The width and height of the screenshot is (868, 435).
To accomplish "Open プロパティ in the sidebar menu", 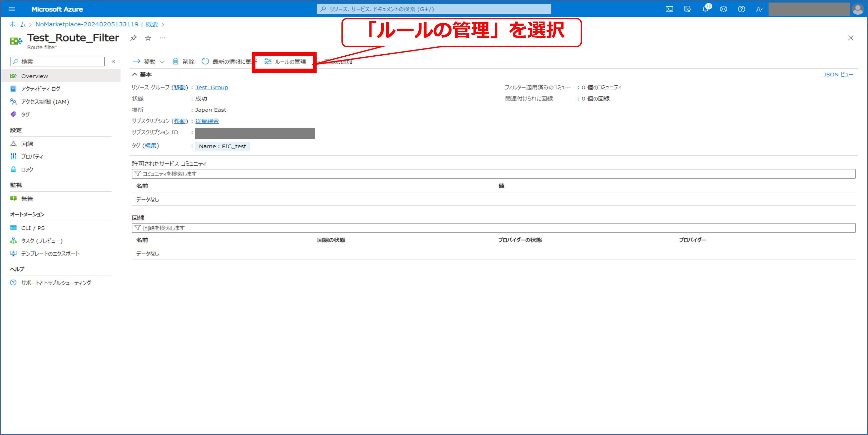I will [x=32, y=156].
